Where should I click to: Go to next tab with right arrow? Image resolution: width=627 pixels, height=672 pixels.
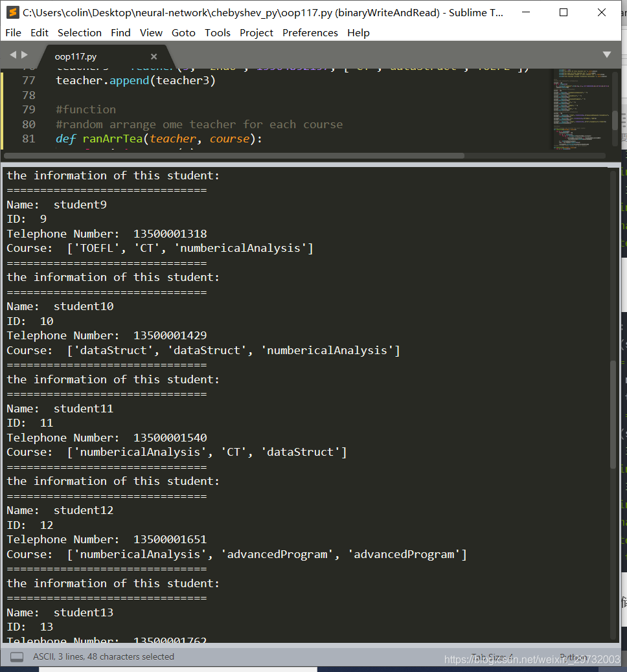(25, 55)
